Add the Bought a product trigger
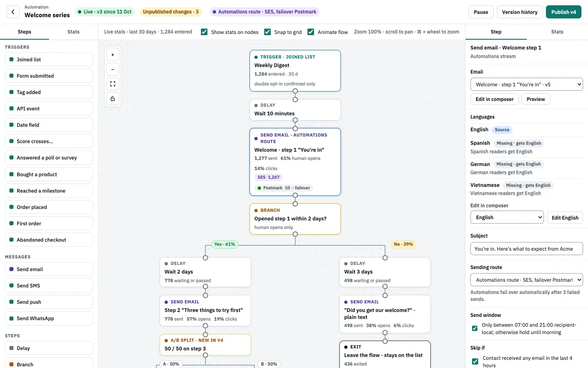Screen dimensions: 588x368 pyautogui.click(x=49, y=174)
